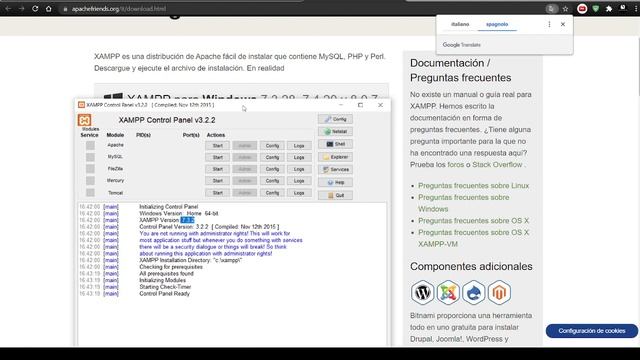Open Preguntas frecuentes sobre OS X link
Screen dimensions: 640x360
click(473, 220)
